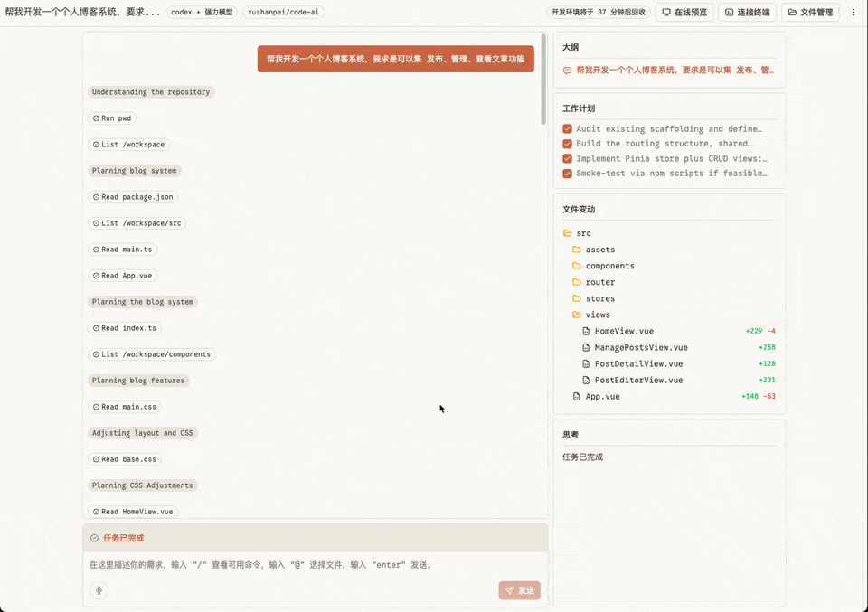Open the three-dot more options menu
This screenshot has width=868, height=612.
853,12
